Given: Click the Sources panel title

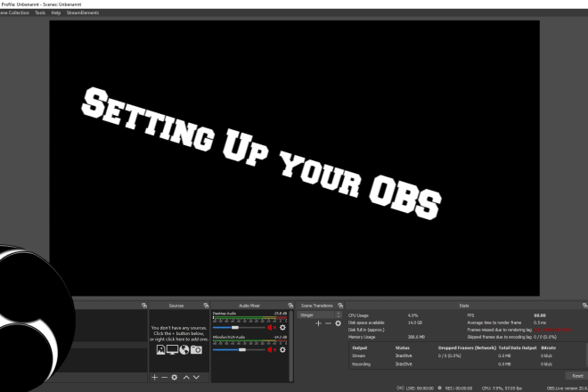Looking at the screenshot, I should click(x=176, y=306).
